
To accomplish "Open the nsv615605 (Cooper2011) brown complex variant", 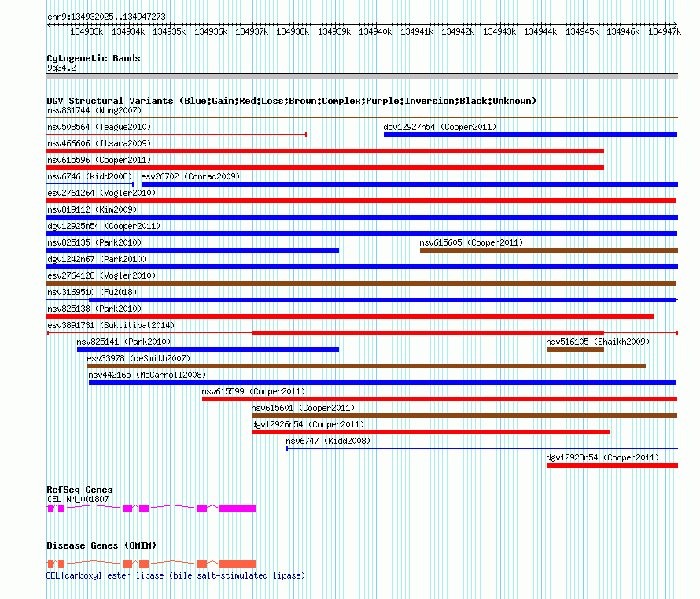I will 549,250.
